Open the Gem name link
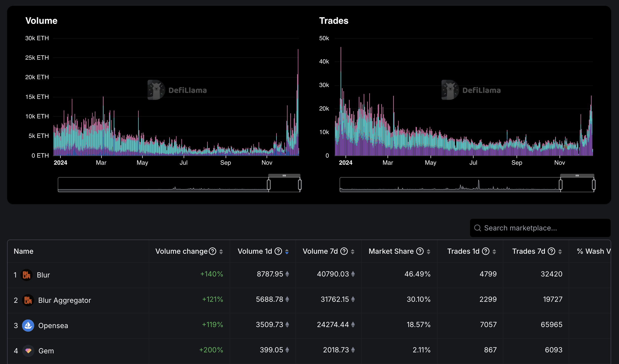 [x=46, y=351]
